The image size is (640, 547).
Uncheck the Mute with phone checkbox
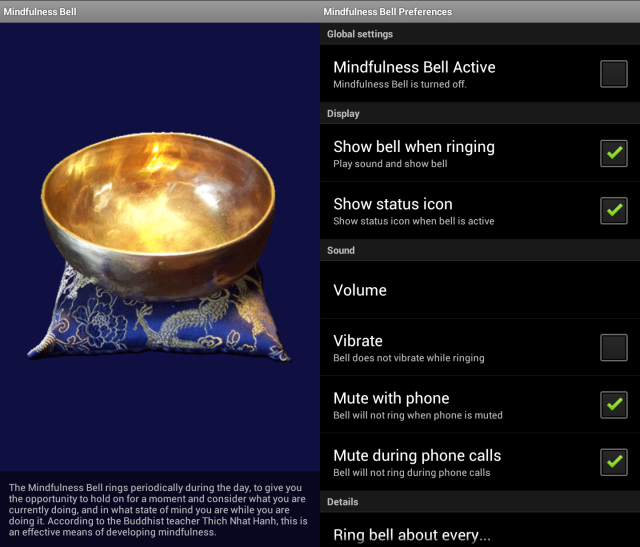tap(613, 405)
